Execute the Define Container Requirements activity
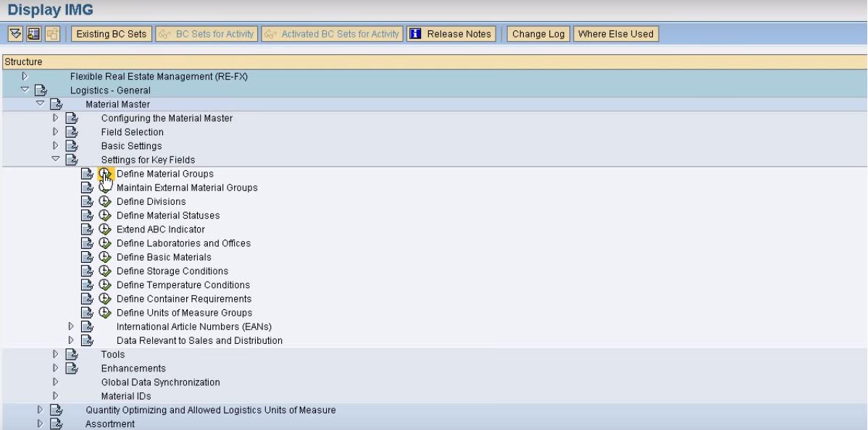 105,298
